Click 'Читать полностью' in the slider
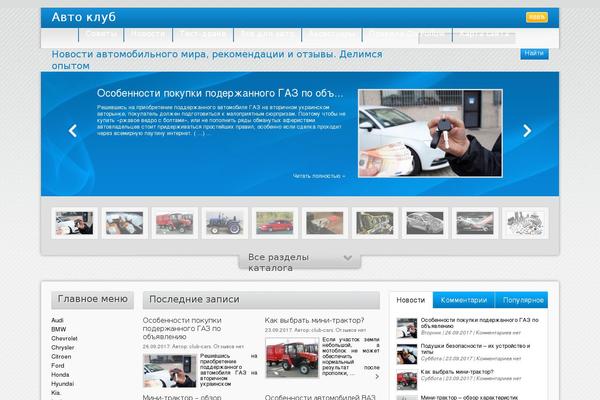This screenshot has height=400, width=600. [x=319, y=176]
